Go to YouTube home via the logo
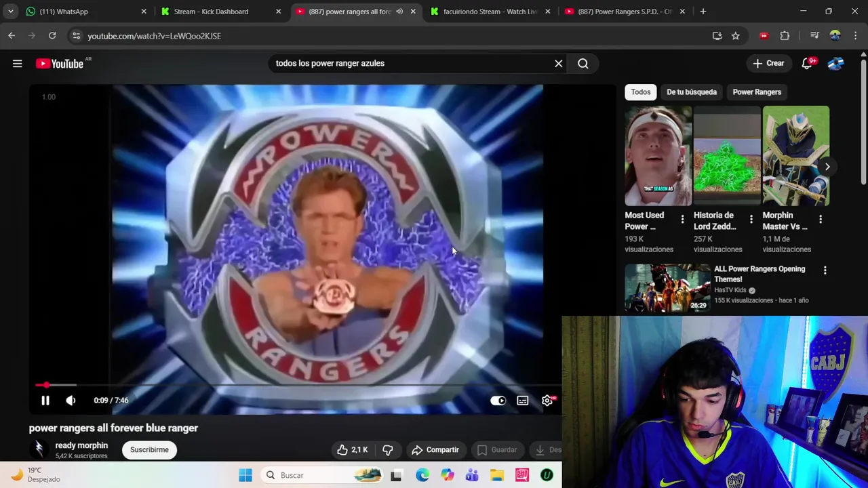The image size is (868, 488). pos(59,63)
